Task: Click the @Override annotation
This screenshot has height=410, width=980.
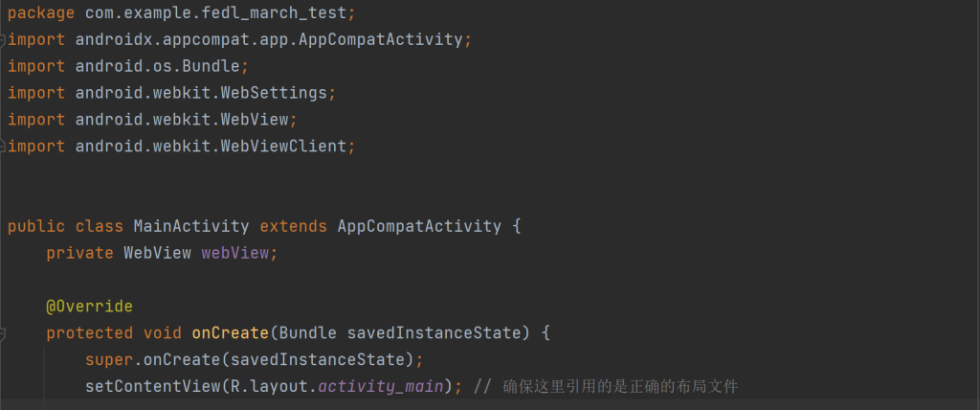Action: pyautogui.click(x=89, y=307)
